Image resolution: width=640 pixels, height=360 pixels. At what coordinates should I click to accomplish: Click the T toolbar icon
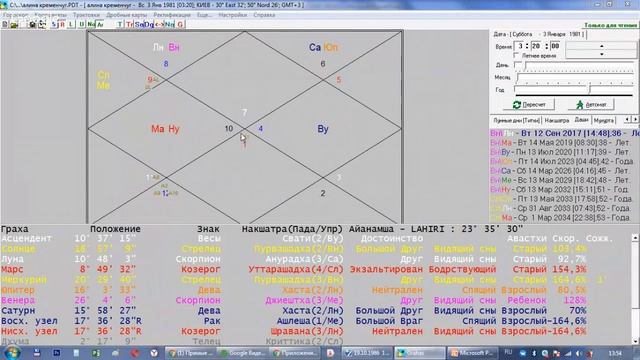(120, 24)
